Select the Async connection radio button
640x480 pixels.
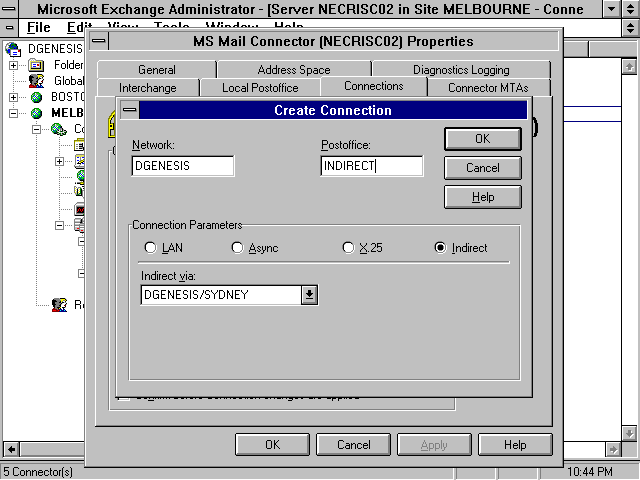point(237,247)
